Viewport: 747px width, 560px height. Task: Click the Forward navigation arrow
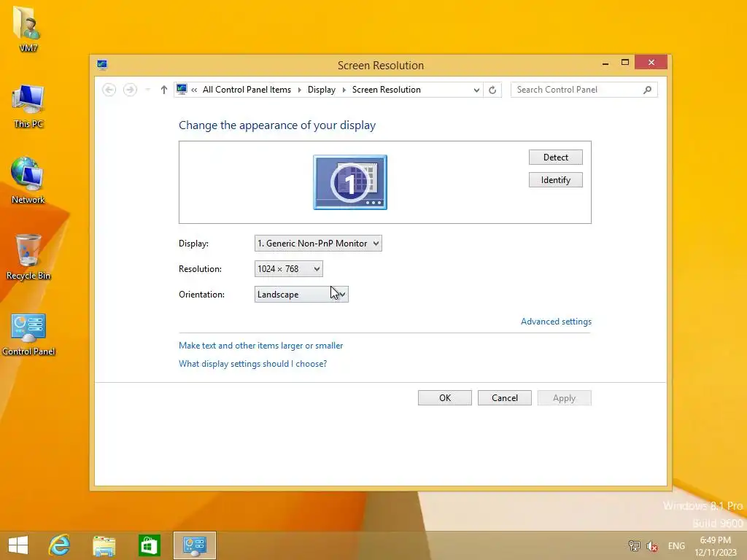click(x=130, y=90)
